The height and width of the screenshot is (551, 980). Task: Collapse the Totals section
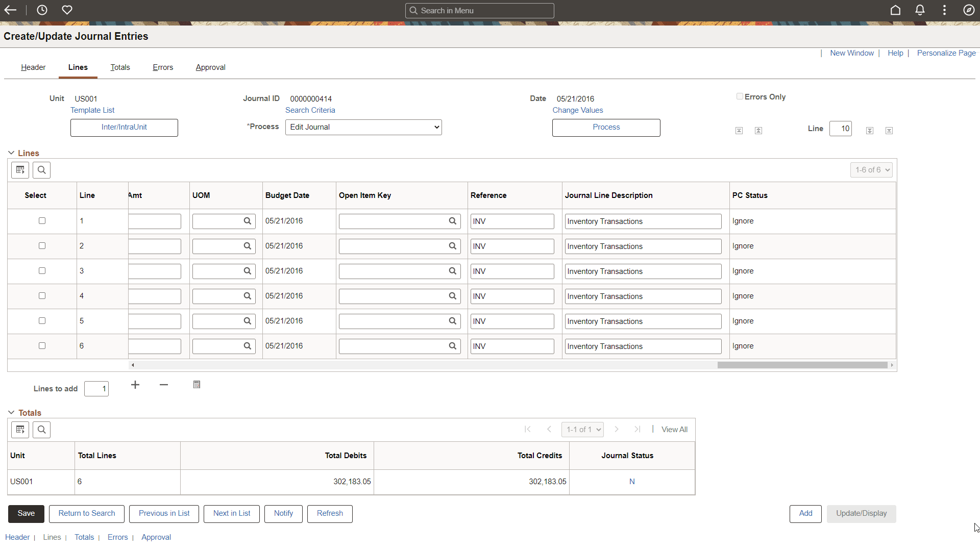point(11,413)
